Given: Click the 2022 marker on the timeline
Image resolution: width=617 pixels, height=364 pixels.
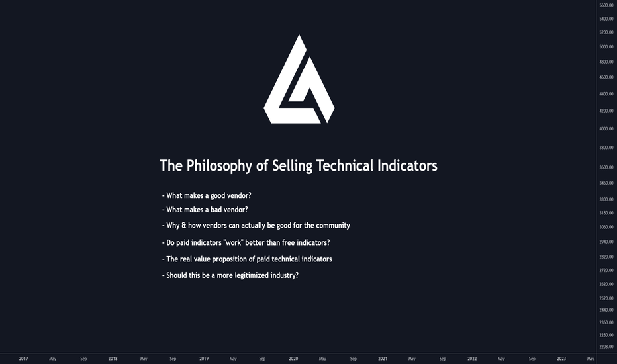Looking at the screenshot, I should pos(472,359).
